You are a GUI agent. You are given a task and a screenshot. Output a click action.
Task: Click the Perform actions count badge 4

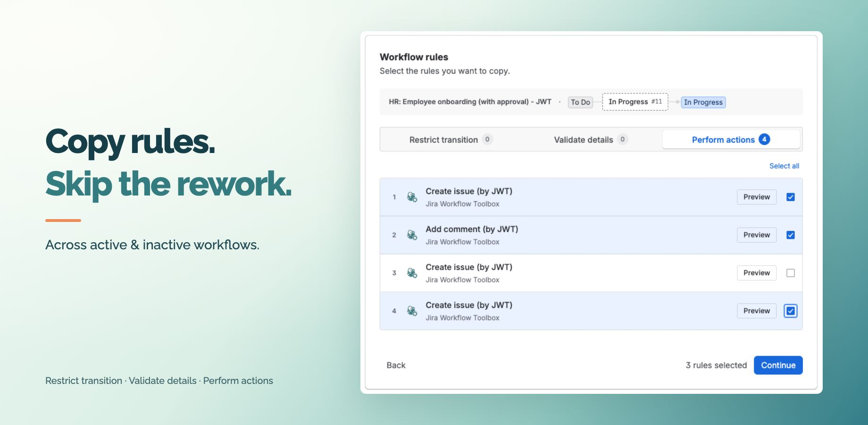[764, 139]
